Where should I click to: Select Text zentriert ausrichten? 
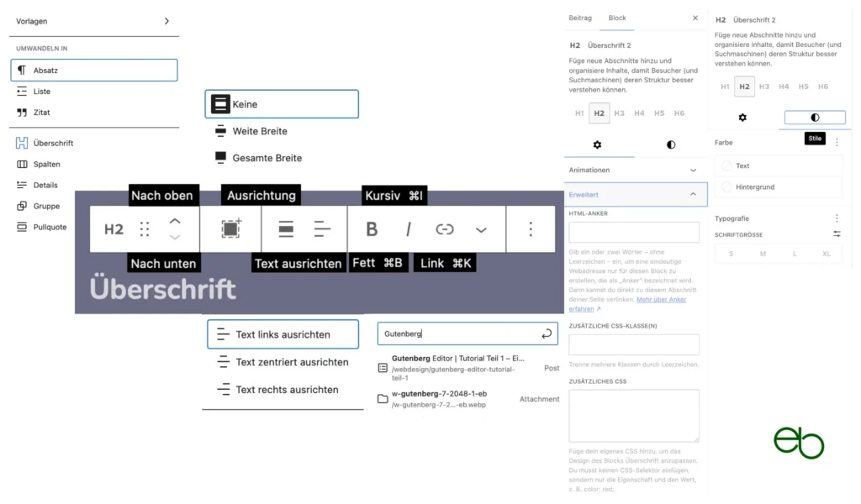click(x=283, y=362)
